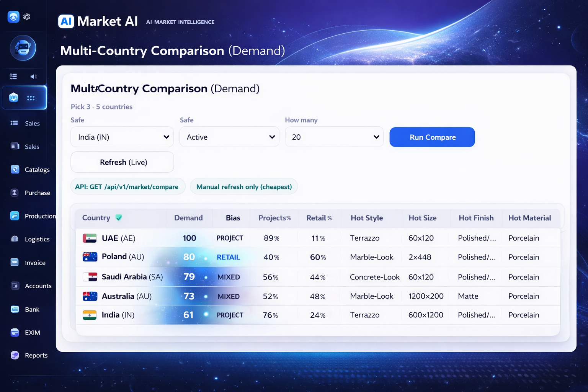Mute sound with the speaker icon
588x392 pixels.
(34, 76)
